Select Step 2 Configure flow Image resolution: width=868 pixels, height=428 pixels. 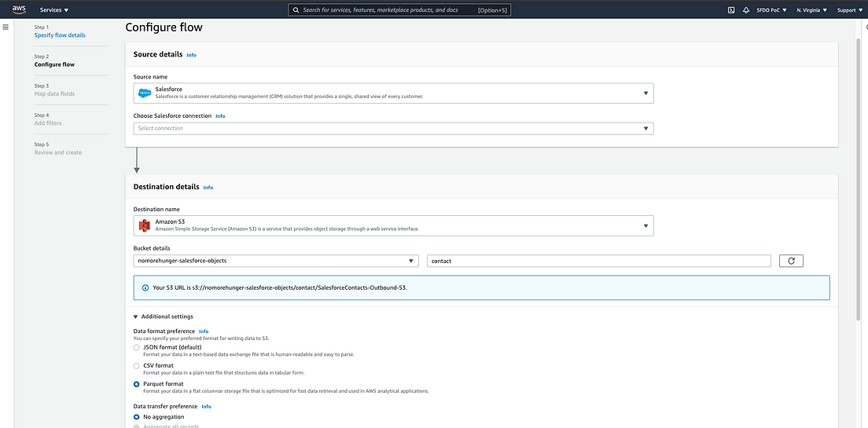[x=54, y=64]
